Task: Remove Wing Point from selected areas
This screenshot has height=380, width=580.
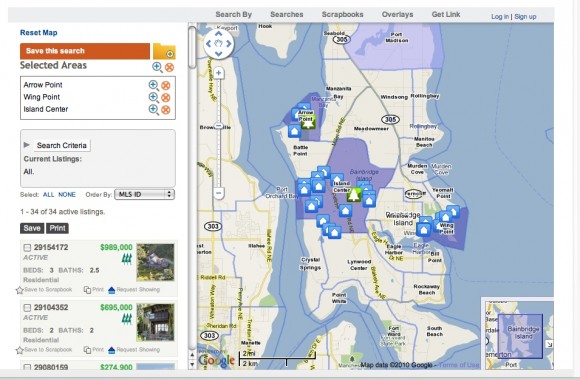Action: tap(166, 98)
